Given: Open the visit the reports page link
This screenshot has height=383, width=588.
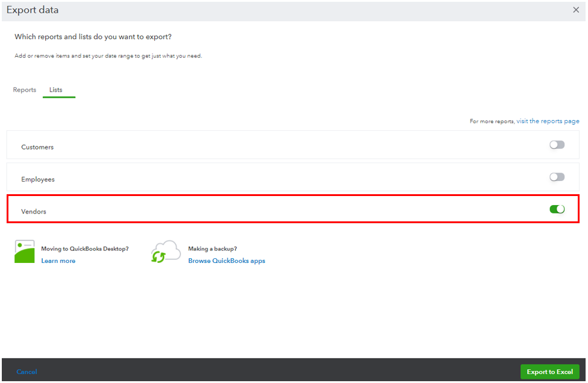Looking at the screenshot, I should 548,121.
